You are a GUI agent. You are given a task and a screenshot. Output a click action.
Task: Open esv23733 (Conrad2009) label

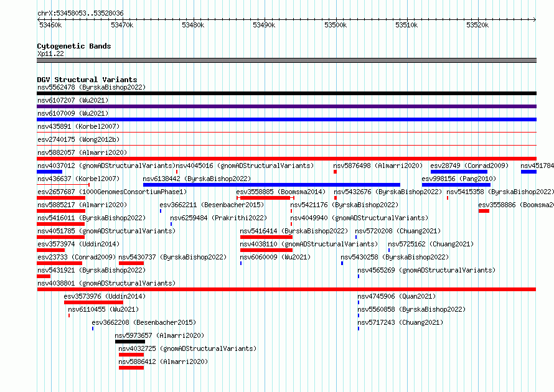tap(77, 257)
